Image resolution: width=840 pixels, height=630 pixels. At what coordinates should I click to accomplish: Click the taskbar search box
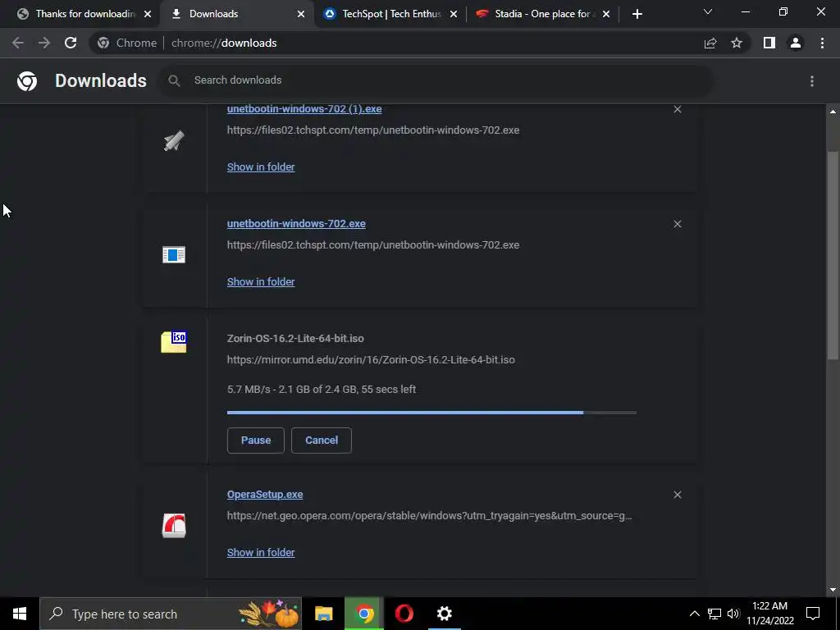click(171, 614)
